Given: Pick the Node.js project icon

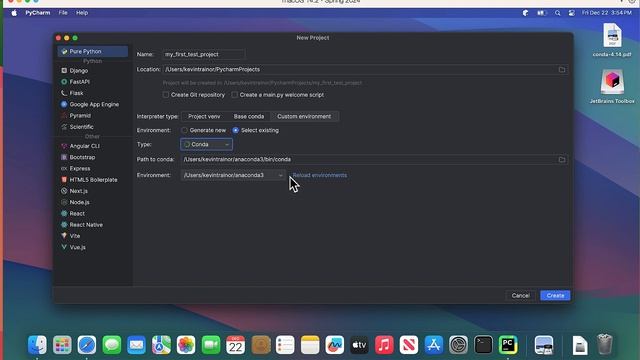Looking at the screenshot, I should tap(64, 202).
